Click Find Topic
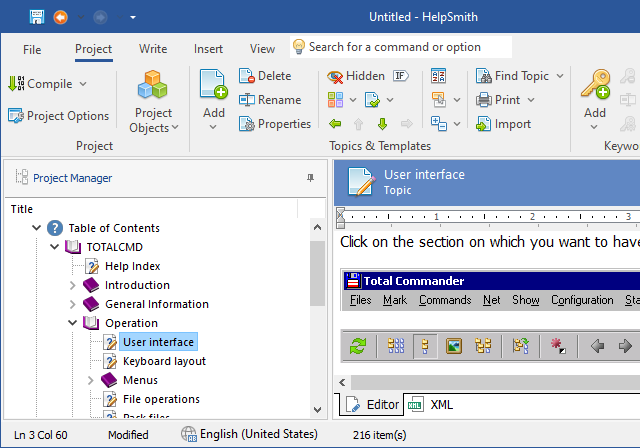The image size is (640, 448). tap(512, 76)
